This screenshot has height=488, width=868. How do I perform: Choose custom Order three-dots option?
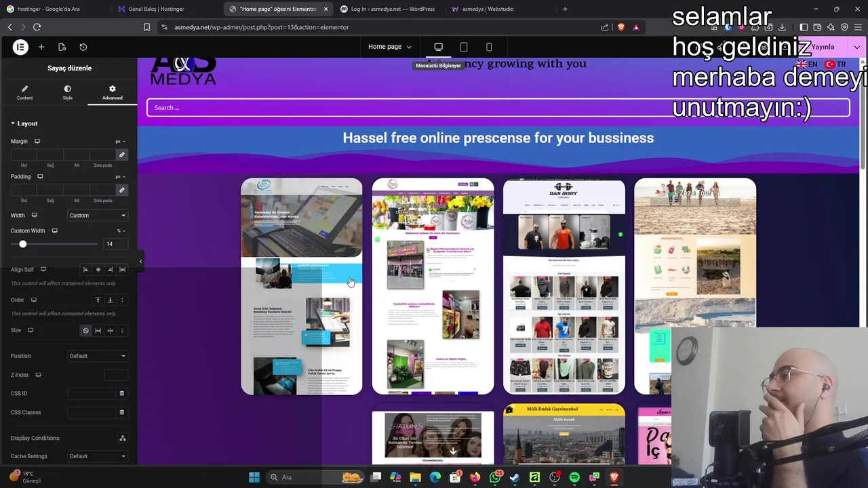[x=122, y=300]
